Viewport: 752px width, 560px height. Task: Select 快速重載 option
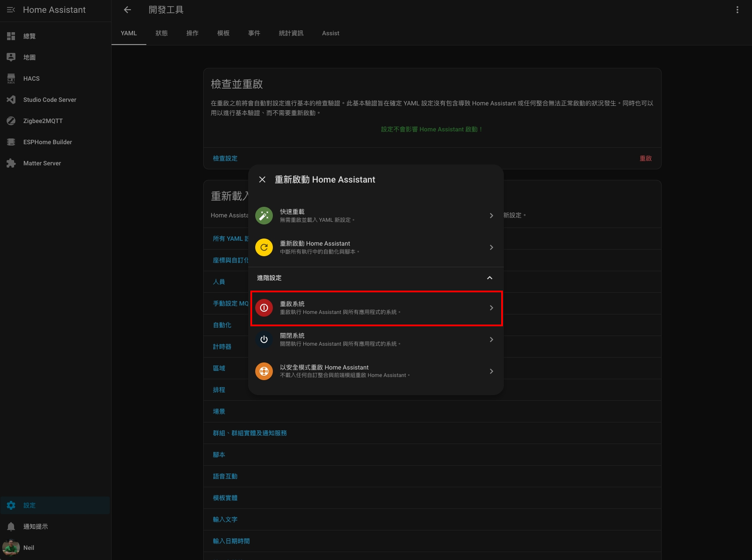click(376, 216)
